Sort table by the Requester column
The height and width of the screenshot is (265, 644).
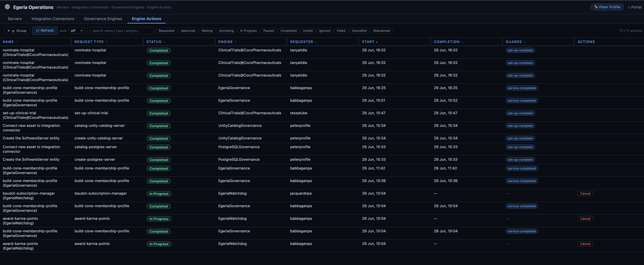click(x=303, y=42)
